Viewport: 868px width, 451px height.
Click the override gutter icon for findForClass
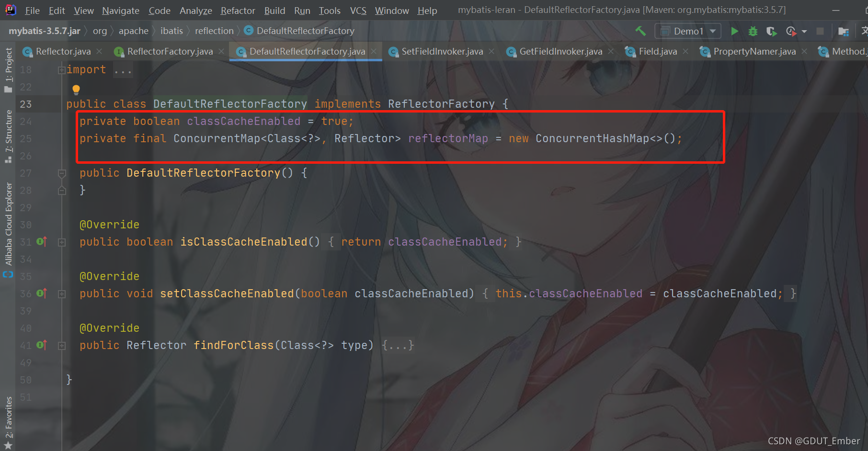coord(42,345)
